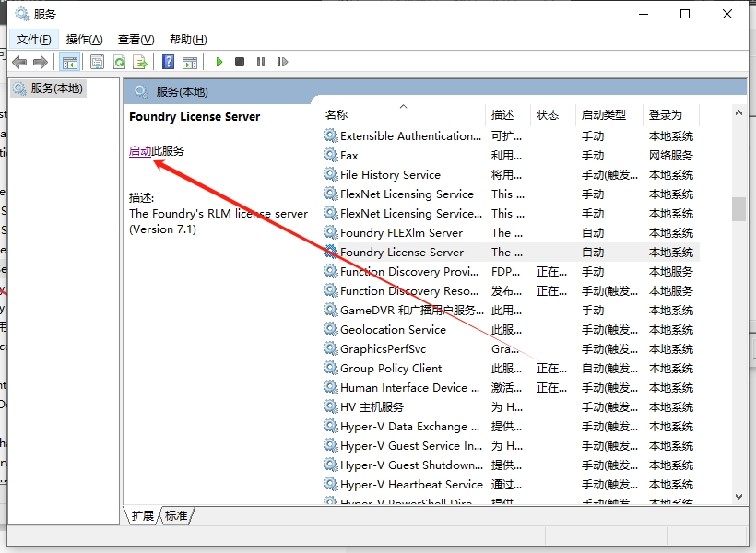The width and height of the screenshot is (756, 553).
Task: Sort by the 名称 column header
Action: point(403,114)
